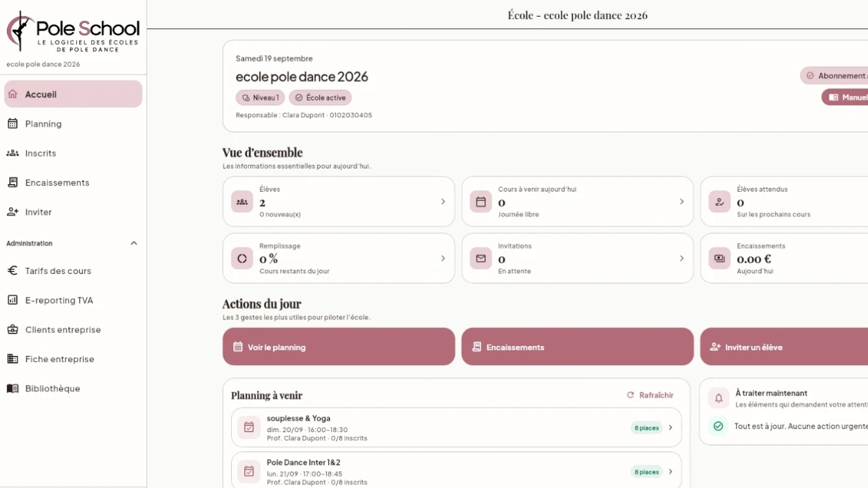Click the À traiter maintenant bell icon
The width and height of the screenshot is (868, 488).
click(x=719, y=398)
